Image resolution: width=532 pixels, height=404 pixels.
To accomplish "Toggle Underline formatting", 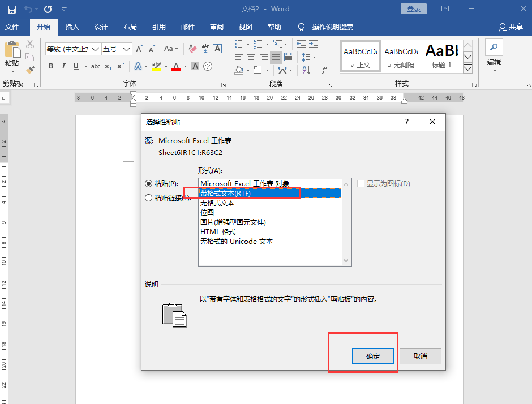I will [76, 66].
